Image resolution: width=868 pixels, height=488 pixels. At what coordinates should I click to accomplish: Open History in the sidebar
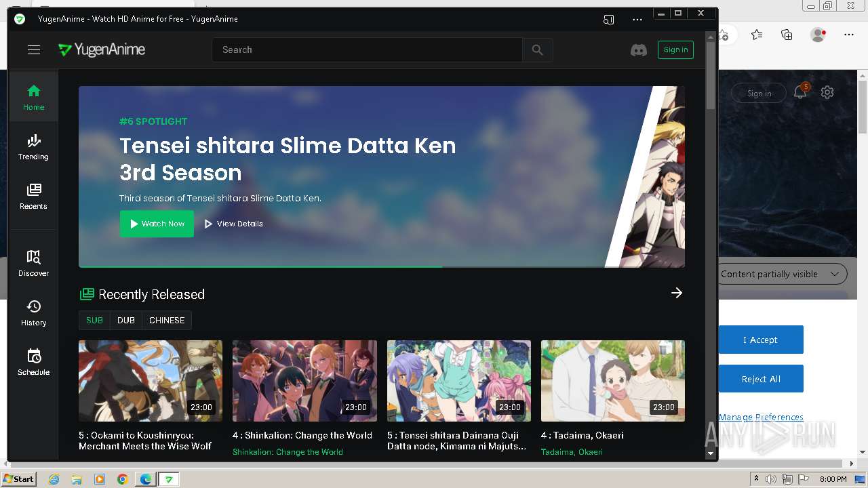pos(33,313)
